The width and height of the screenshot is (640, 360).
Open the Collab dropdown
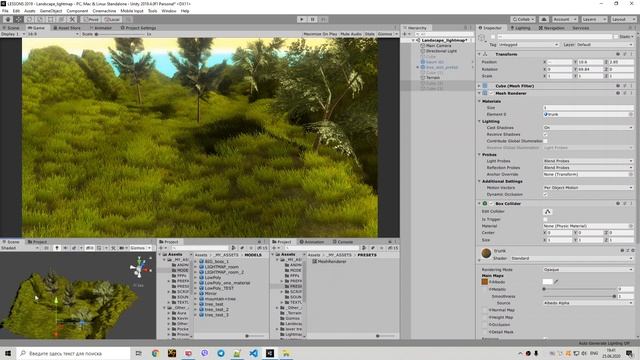point(523,19)
